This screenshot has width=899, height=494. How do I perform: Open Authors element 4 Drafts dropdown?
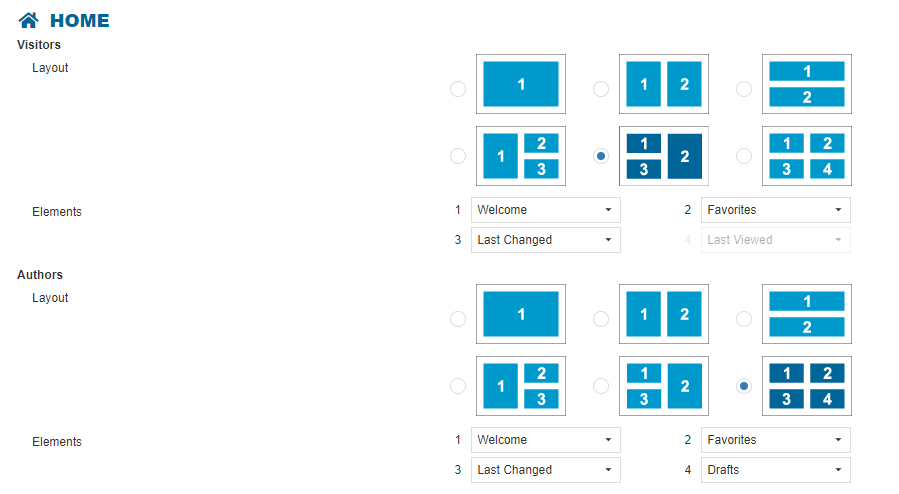[x=775, y=470]
